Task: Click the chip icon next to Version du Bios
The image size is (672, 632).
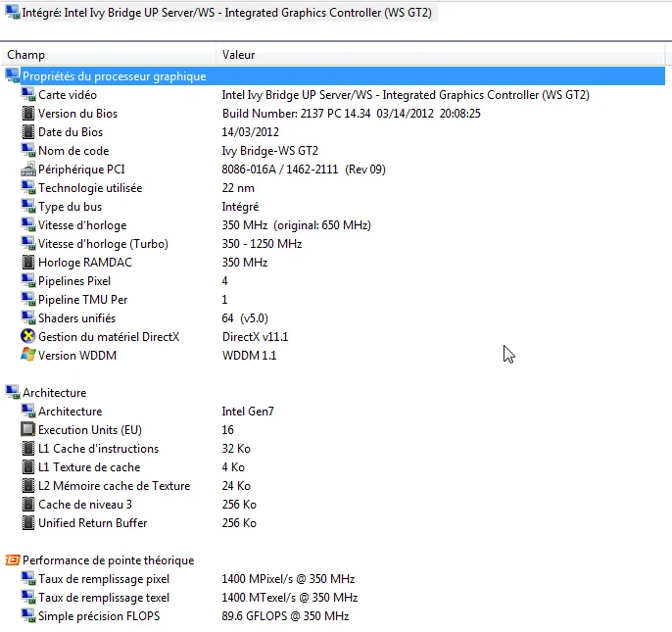Action: [28, 114]
